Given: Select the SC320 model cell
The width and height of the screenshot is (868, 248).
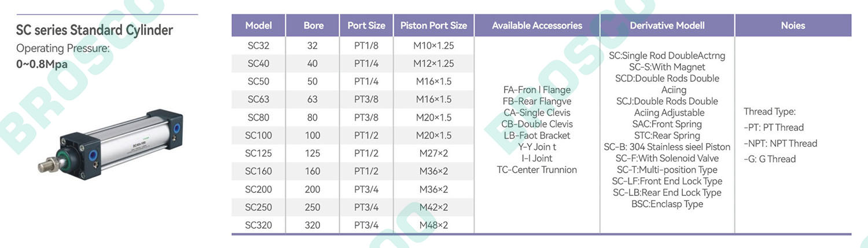Looking at the screenshot, I should pos(258,225).
